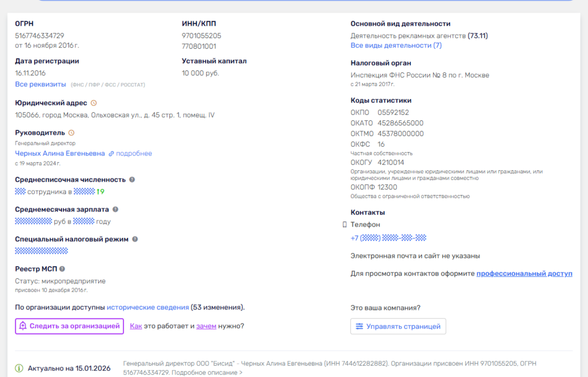588x377 pixels.
Task: Click the clock icon next to Юридический адрес
Action: click(x=94, y=103)
